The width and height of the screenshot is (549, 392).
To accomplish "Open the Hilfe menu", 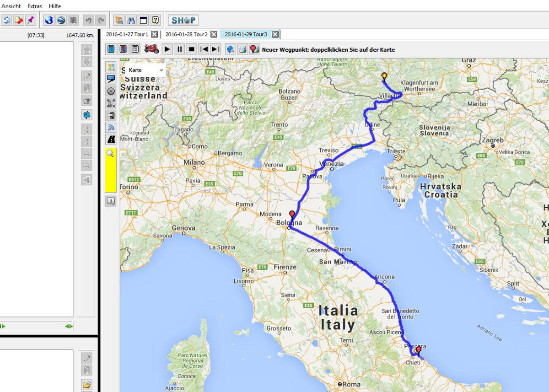I will [55, 6].
